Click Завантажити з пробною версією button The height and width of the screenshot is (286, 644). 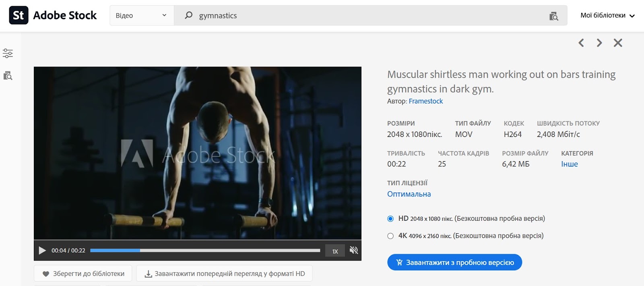point(454,262)
